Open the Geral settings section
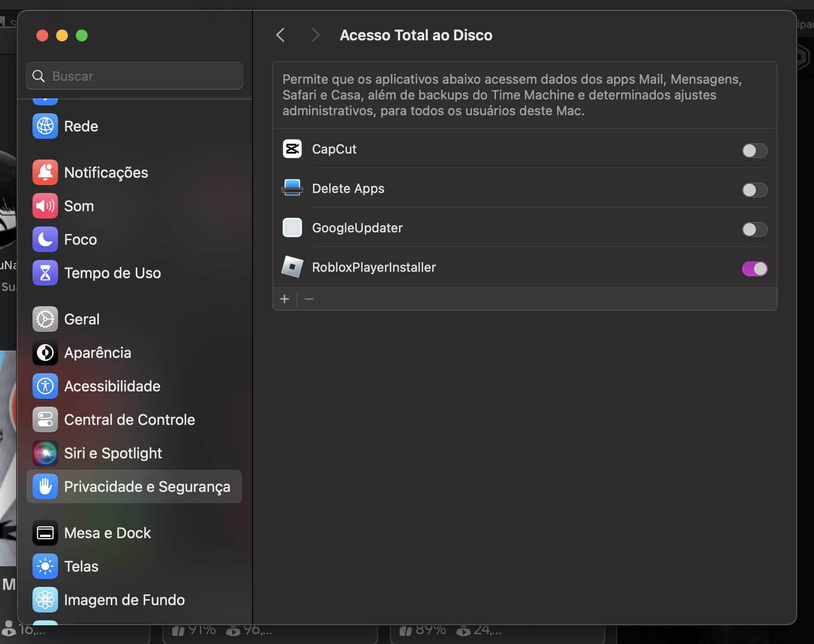 pos(82,319)
